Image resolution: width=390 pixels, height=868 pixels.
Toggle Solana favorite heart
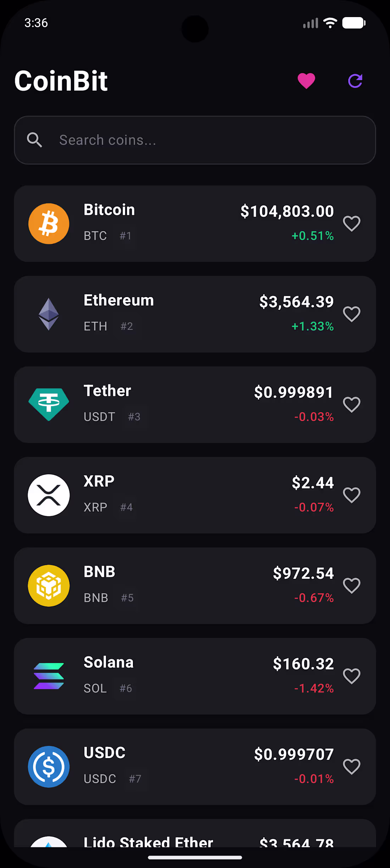[352, 676]
